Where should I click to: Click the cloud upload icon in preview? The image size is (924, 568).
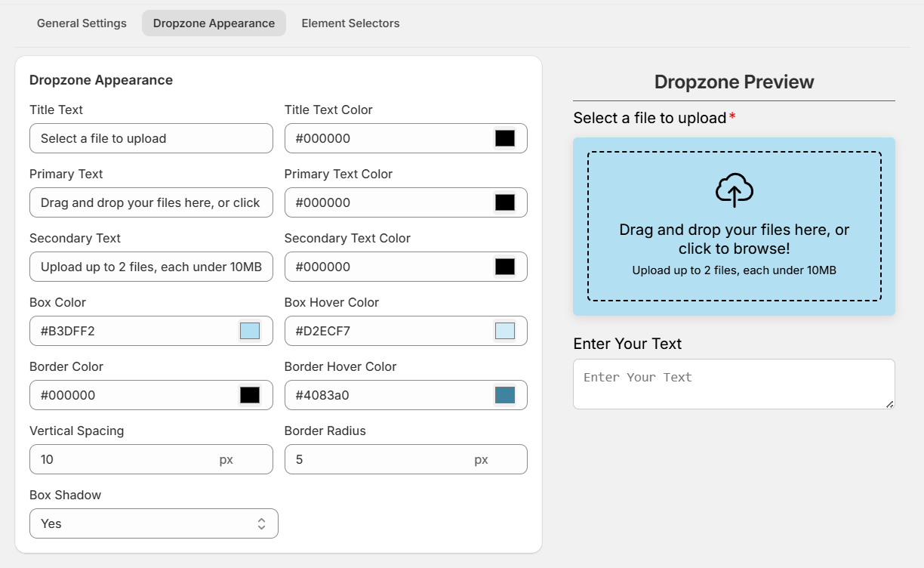click(734, 190)
